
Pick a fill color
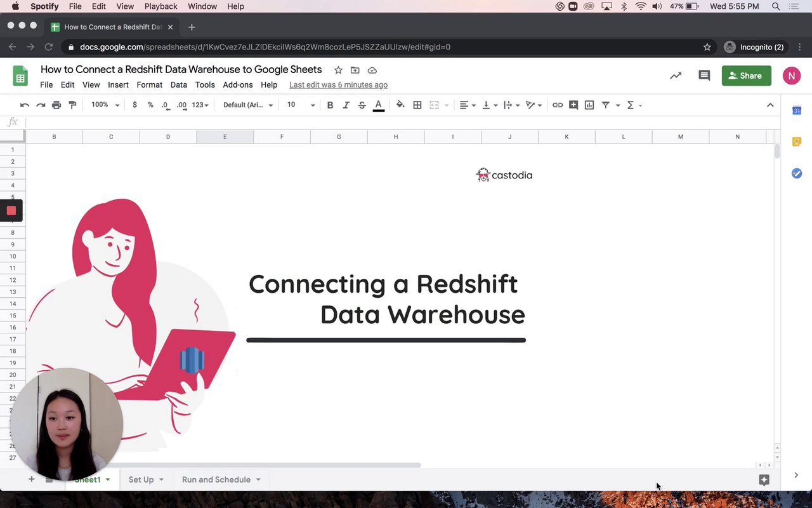coord(400,105)
